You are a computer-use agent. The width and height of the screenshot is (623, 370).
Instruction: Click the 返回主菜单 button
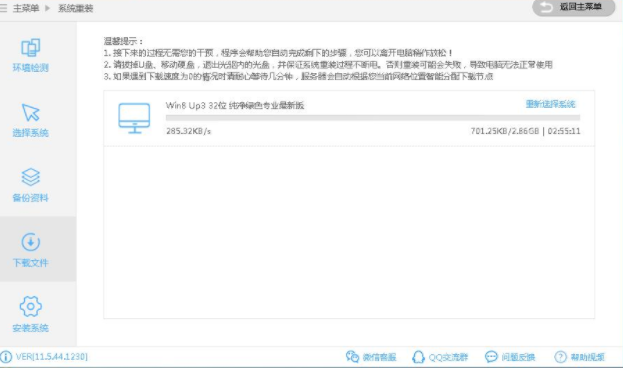[x=573, y=8]
